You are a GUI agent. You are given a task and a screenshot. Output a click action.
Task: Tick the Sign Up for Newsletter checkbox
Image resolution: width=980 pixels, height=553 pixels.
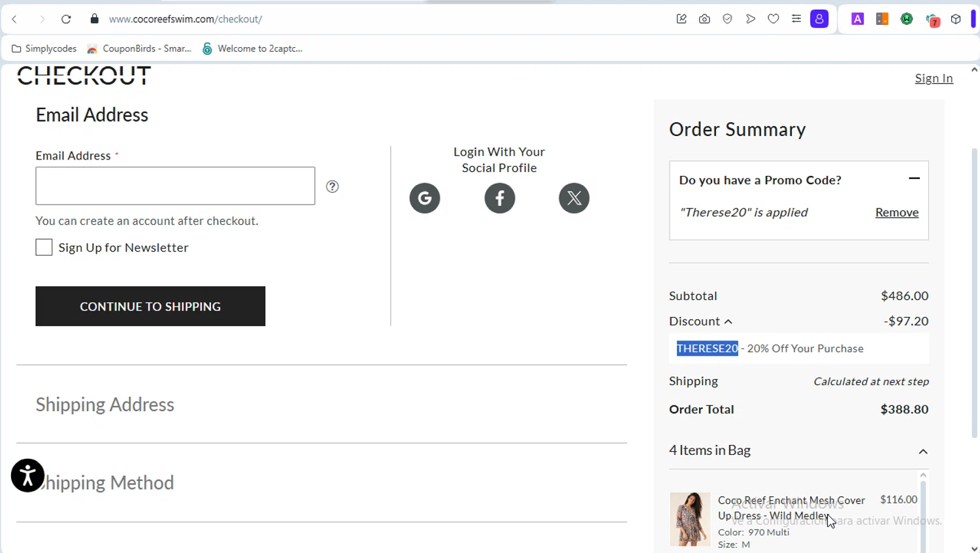44,247
